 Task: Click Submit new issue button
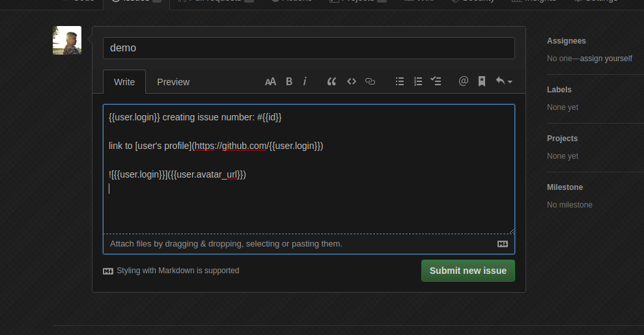click(468, 271)
